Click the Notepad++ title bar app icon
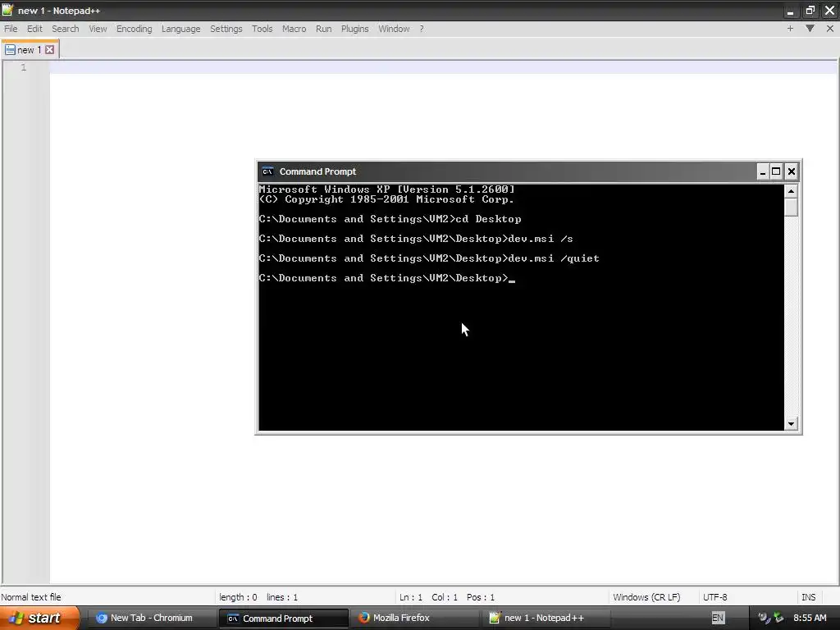Screen dimensions: 840x630 coord(7,10)
